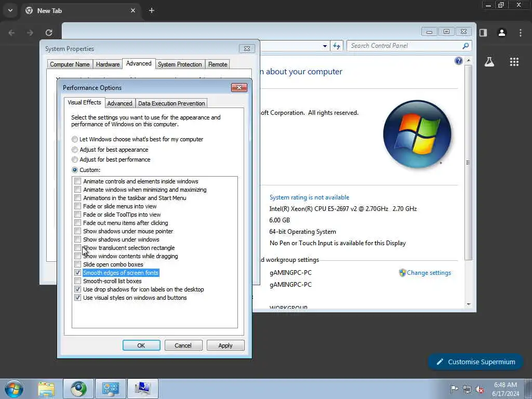The height and width of the screenshot is (399, 532).
Task: Click the pencil icon on Customise Supermium
Action: [x=440, y=362]
